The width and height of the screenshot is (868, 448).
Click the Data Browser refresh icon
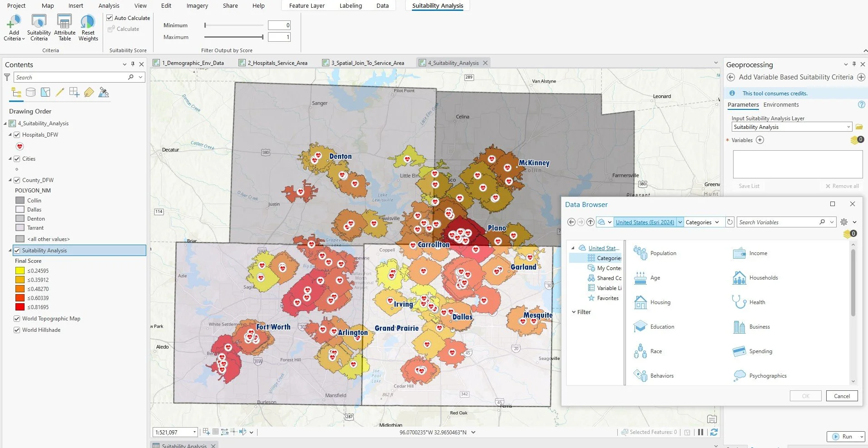click(729, 222)
